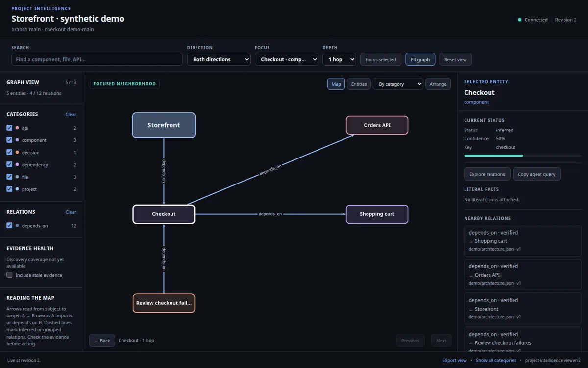This screenshot has width=588, height=368.
Task: Click the Previous pagination button
Action: (410, 341)
